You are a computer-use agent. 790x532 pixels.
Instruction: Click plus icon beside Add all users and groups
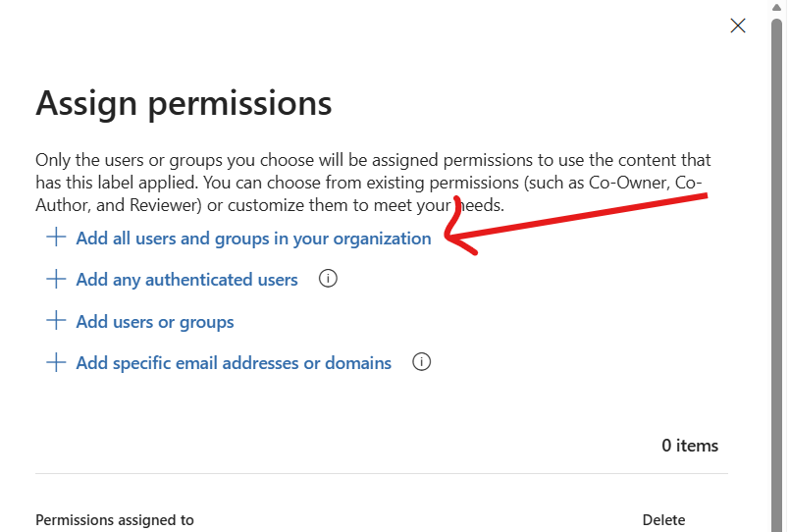point(56,237)
